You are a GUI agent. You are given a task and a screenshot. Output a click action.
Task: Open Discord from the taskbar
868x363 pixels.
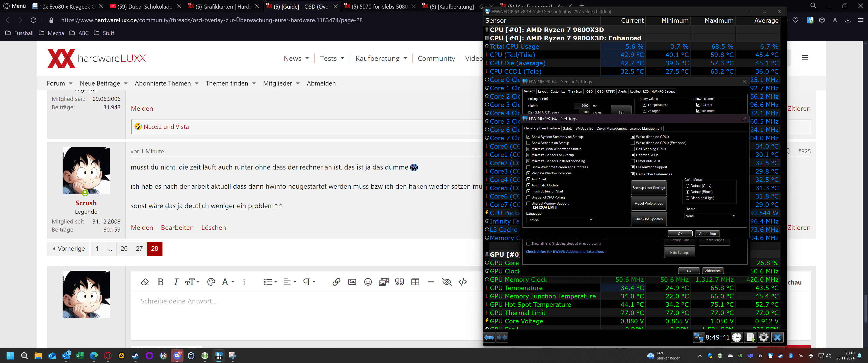177,356
